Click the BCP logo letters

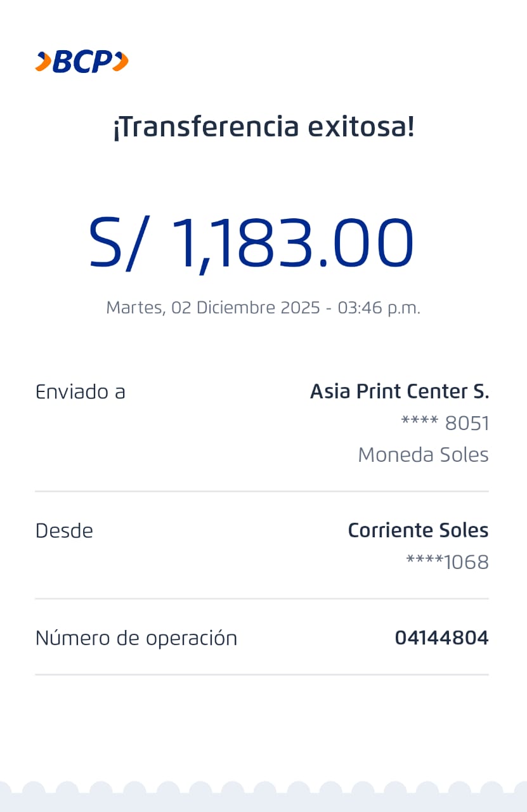(81, 62)
